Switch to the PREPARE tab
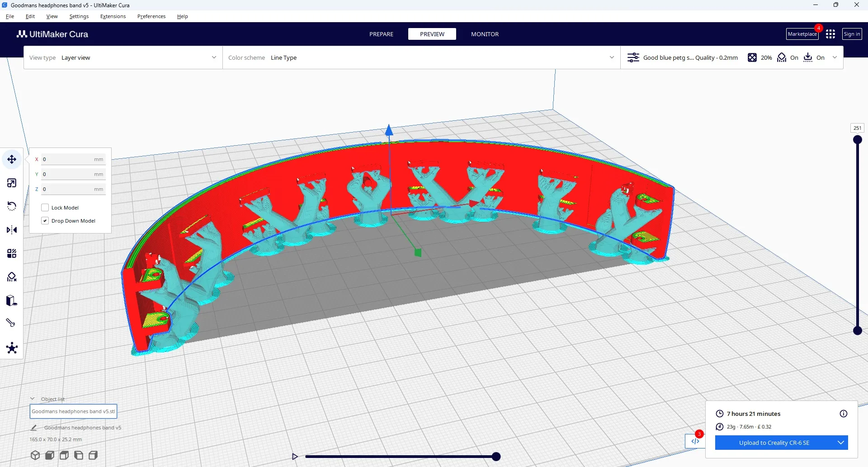The image size is (868, 467). (381, 34)
